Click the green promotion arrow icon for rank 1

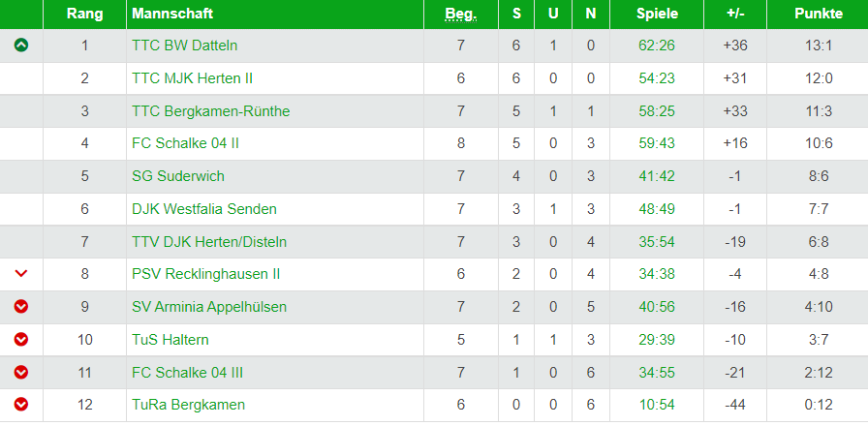click(21, 46)
